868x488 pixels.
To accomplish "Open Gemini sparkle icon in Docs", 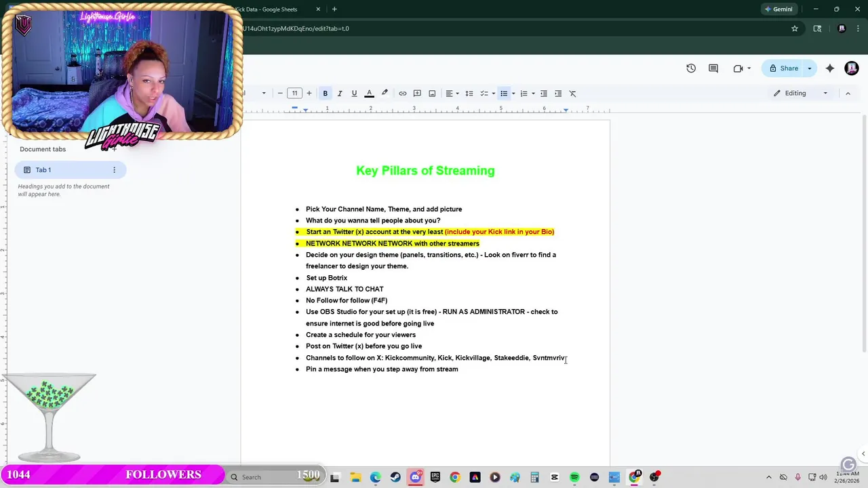I will click(x=830, y=68).
